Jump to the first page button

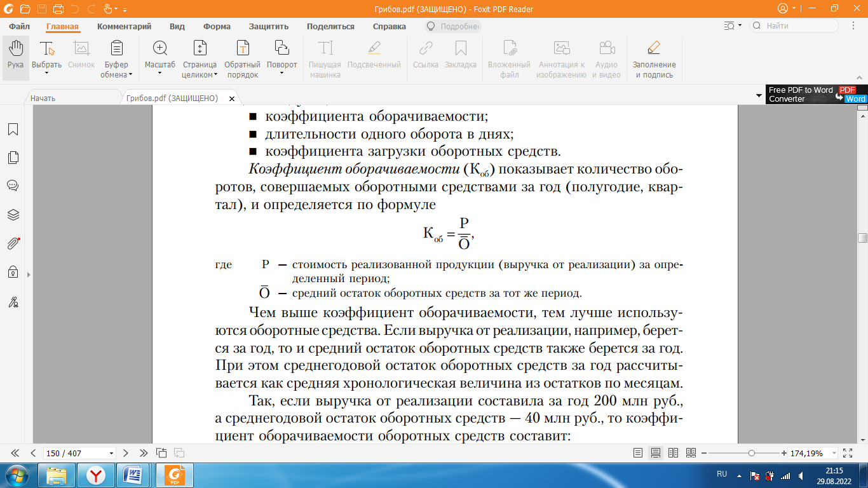[x=15, y=453]
